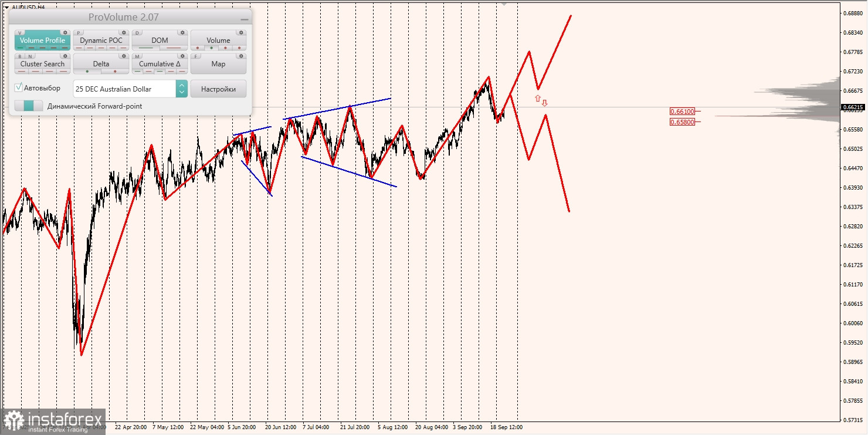Toggle the Volume button
Viewport: 868px width, 435px height.
(x=218, y=40)
